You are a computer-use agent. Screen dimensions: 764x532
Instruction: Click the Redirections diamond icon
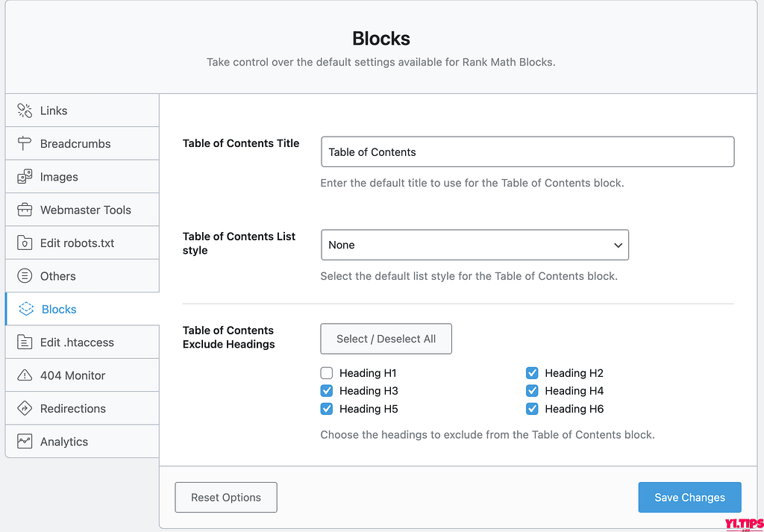point(25,409)
